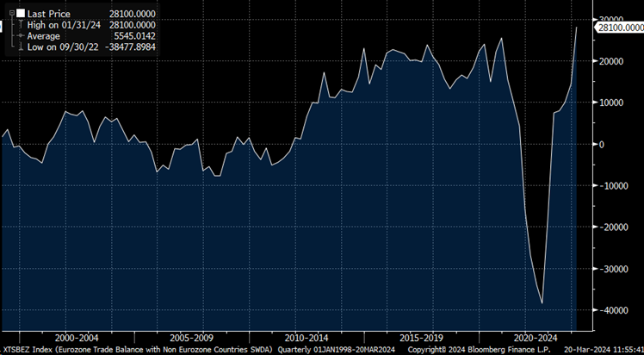Select the Last Price legend label
This screenshot has width=644, height=355.
click(50, 15)
